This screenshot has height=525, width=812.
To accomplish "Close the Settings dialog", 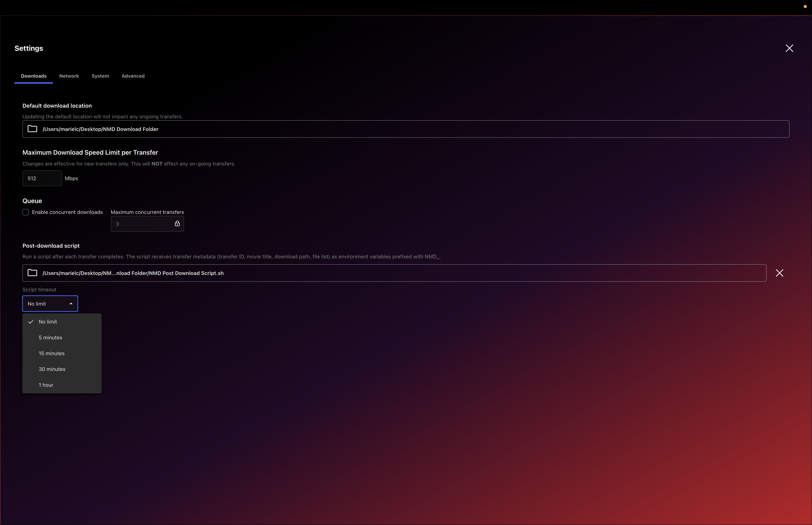I will tap(789, 48).
